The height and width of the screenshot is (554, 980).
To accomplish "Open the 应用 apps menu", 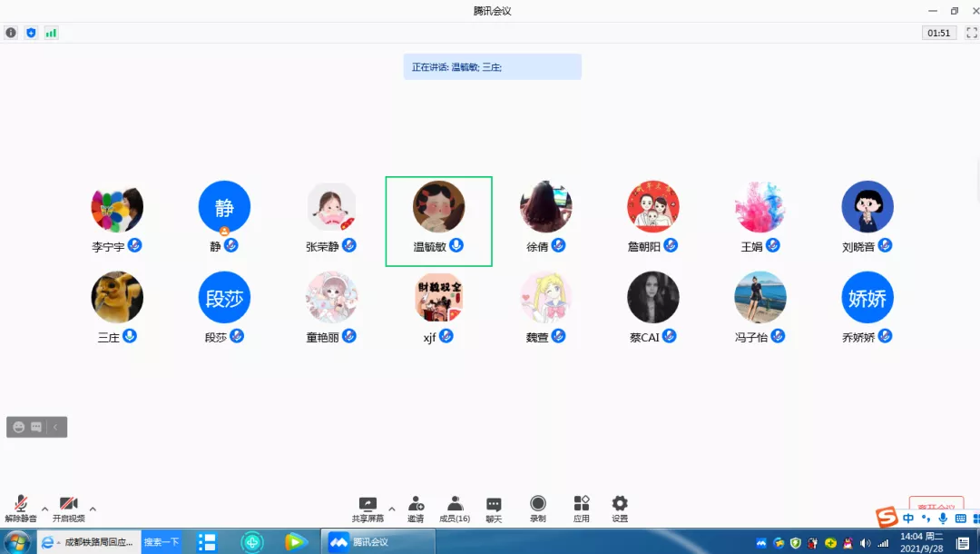I will click(582, 508).
